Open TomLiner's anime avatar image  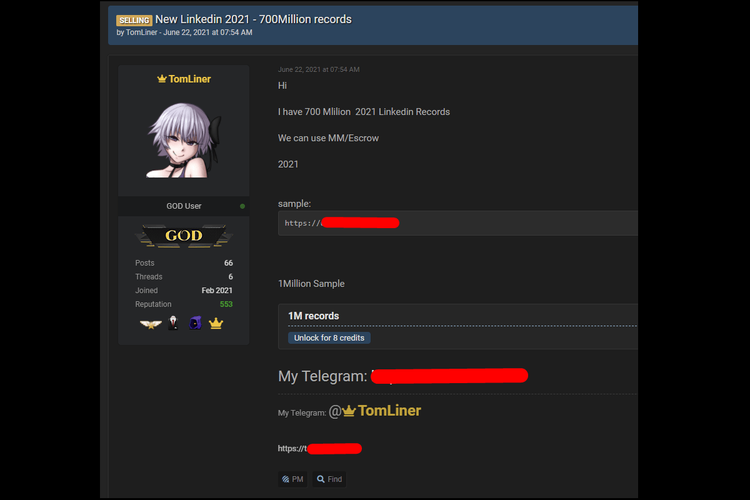click(x=184, y=140)
